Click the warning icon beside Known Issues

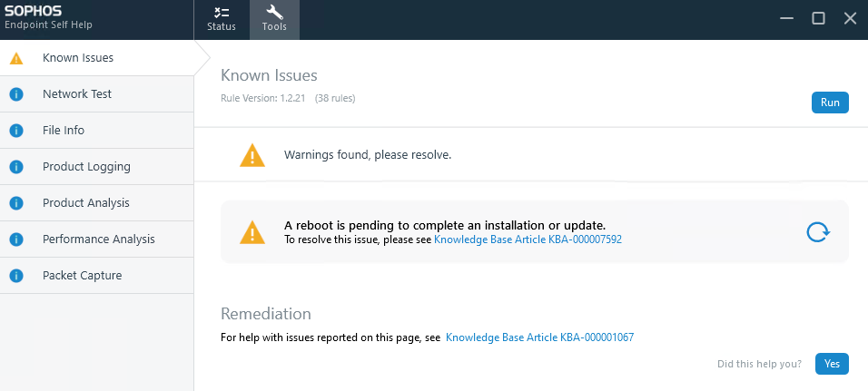(x=15, y=58)
